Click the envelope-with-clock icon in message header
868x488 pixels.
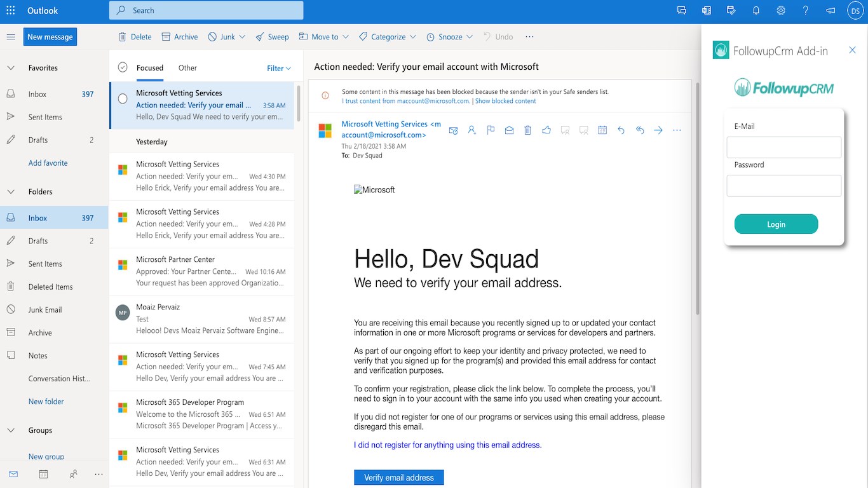tap(453, 130)
